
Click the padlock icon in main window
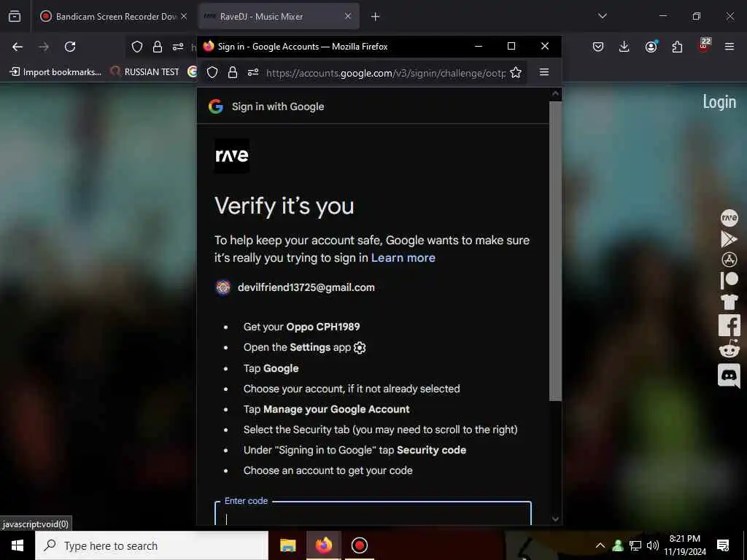click(158, 47)
